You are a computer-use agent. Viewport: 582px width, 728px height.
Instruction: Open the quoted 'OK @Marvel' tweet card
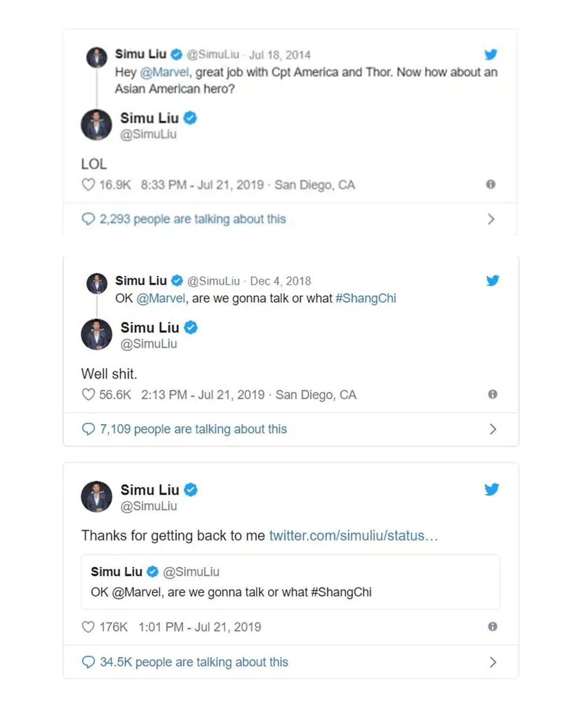coord(290,582)
